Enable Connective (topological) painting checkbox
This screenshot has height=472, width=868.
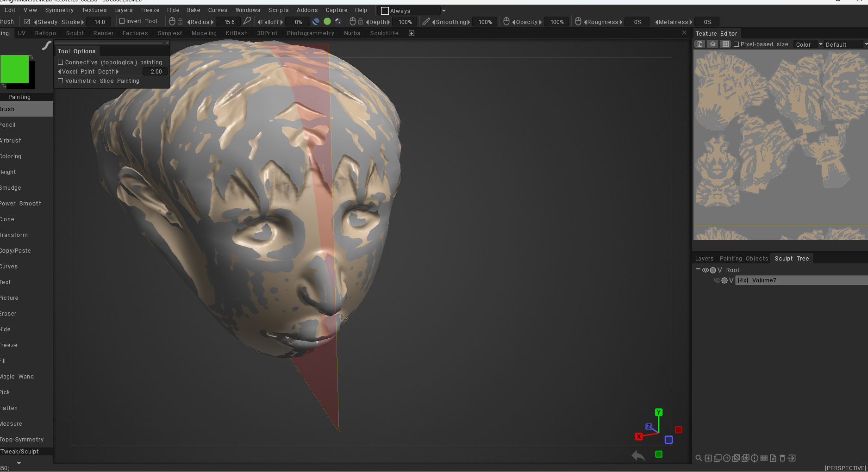click(61, 62)
